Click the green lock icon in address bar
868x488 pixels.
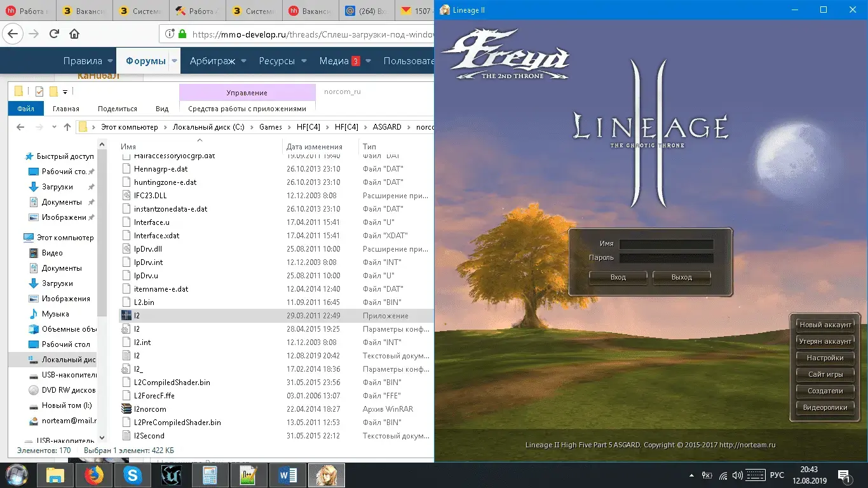click(x=183, y=34)
